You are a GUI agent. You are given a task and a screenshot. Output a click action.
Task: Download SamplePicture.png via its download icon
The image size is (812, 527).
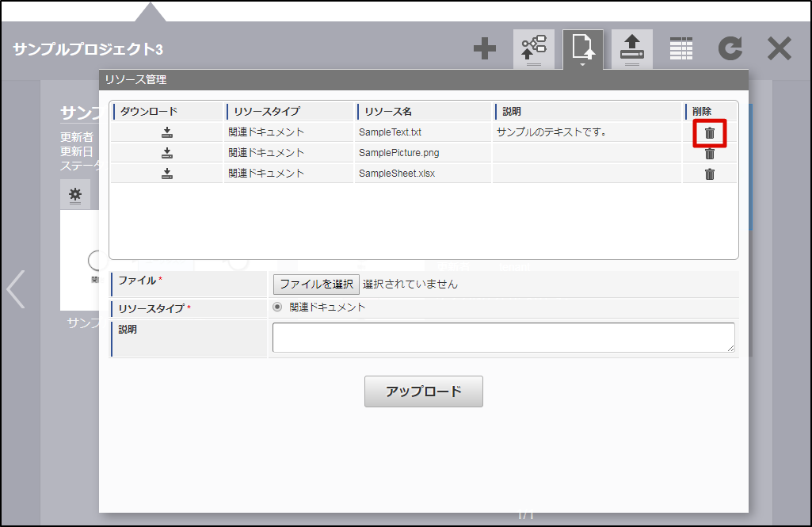point(166,153)
